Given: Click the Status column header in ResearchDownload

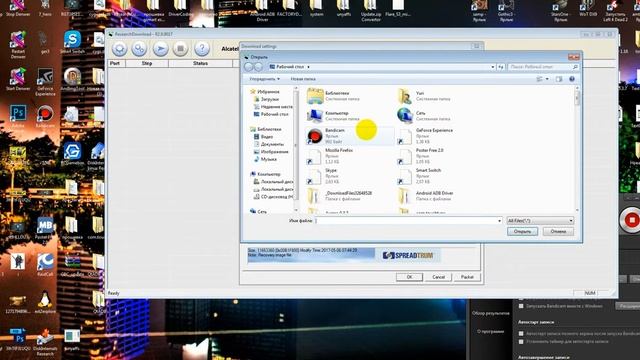Looking at the screenshot, I should (200, 64).
